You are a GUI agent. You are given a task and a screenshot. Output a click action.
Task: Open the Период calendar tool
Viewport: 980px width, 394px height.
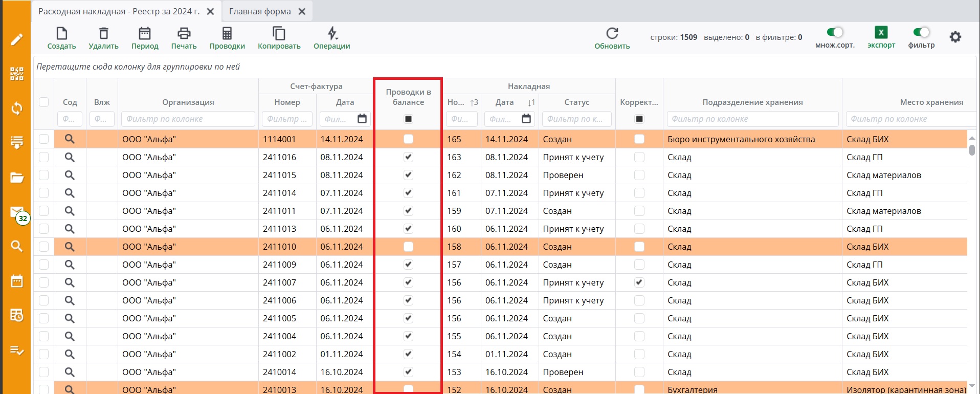[145, 34]
